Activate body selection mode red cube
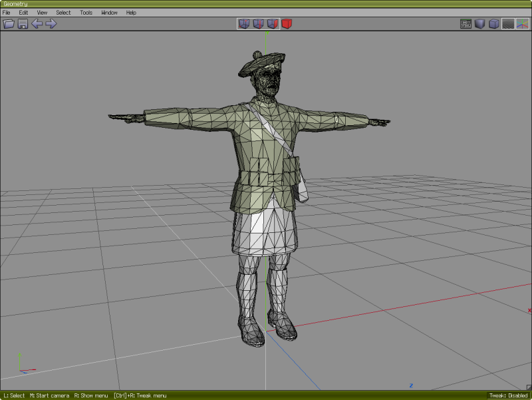 [287, 24]
